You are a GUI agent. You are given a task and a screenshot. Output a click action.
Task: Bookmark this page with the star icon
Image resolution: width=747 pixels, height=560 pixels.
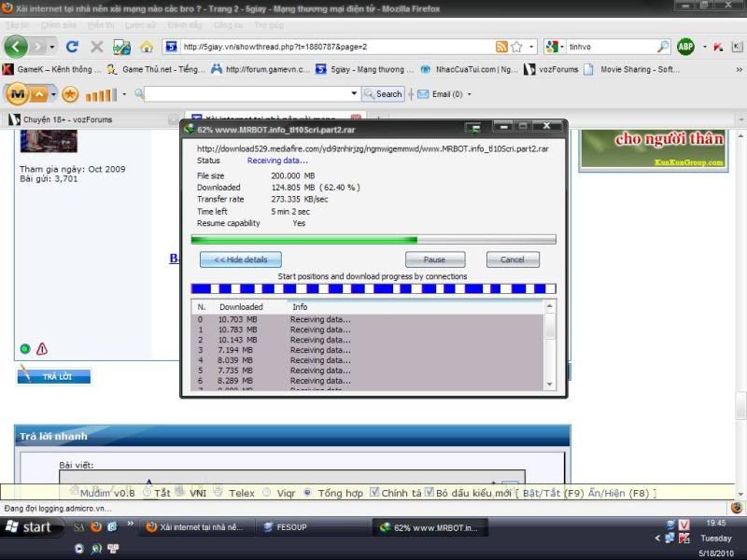pyautogui.click(x=516, y=47)
